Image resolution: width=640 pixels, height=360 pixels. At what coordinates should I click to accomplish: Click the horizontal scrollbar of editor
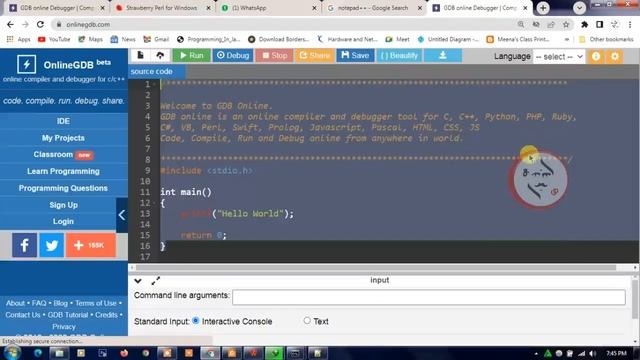[x=376, y=267]
